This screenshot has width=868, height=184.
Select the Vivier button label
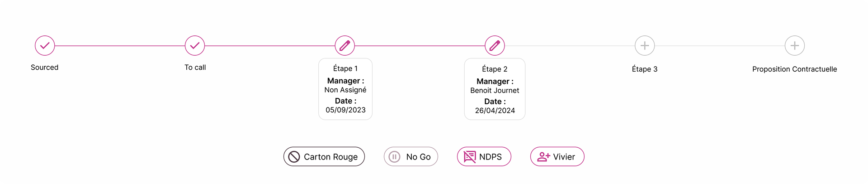coord(564,157)
